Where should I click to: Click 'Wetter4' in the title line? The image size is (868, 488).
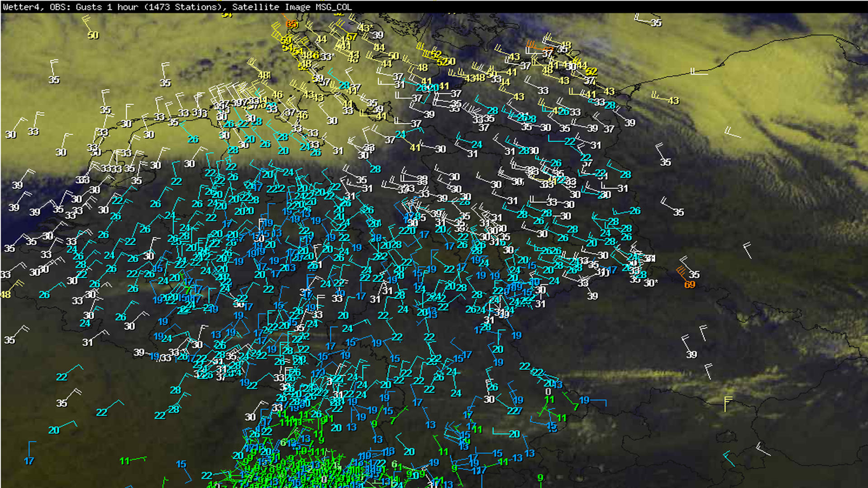tap(20, 7)
